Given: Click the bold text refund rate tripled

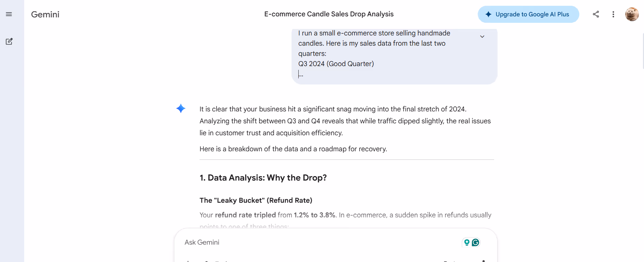Looking at the screenshot, I should point(245,215).
